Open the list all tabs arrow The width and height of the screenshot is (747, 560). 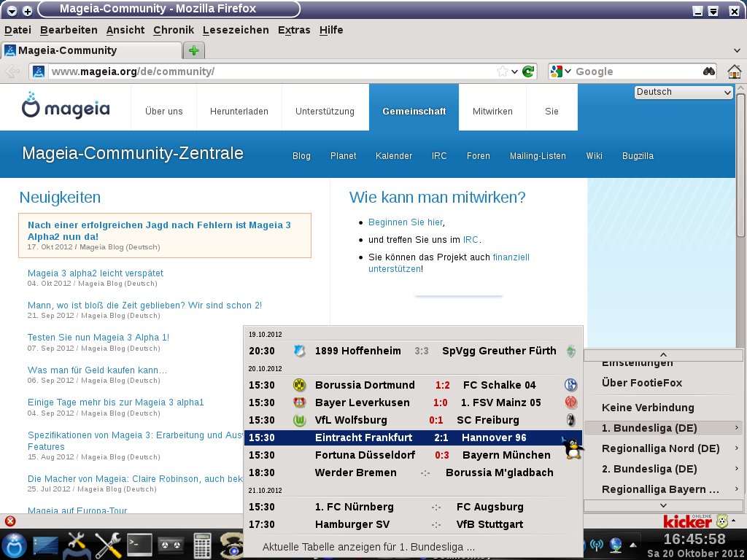click(737, 50)
